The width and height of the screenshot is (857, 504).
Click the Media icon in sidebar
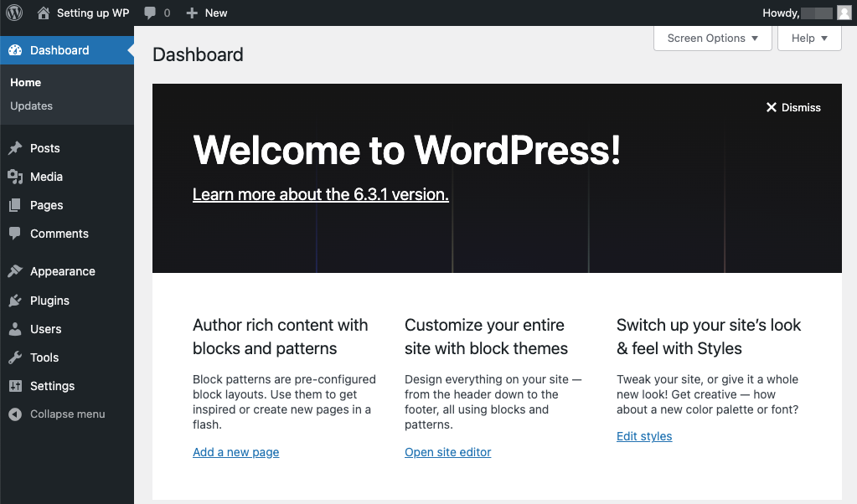15,177
